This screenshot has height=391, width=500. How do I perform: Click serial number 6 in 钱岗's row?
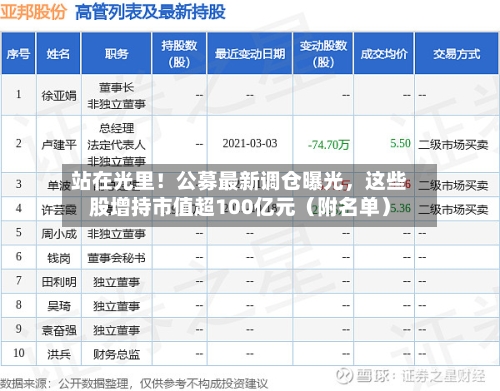[19, 256]
